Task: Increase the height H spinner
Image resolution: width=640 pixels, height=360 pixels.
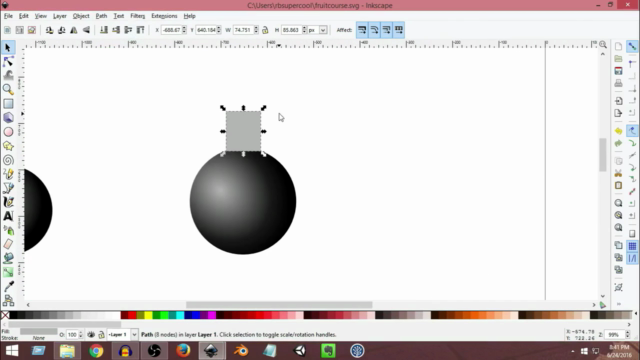Action: pos(304,28)
